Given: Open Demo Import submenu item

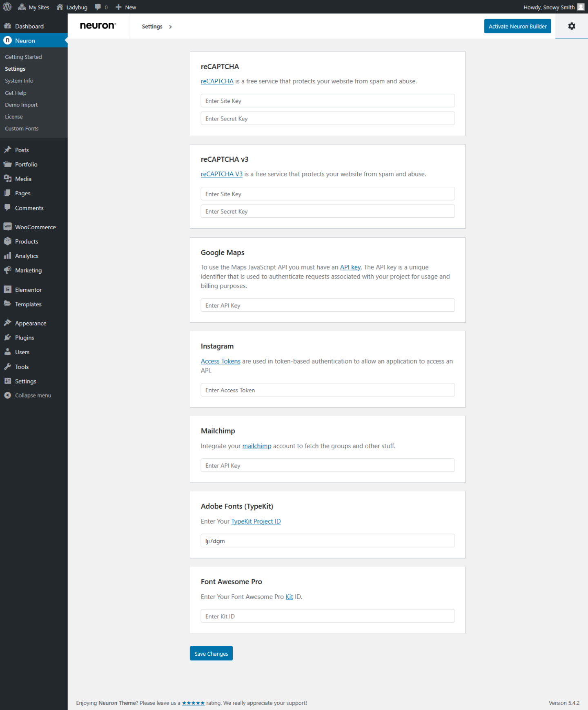Looking at the screenshot, I should tap(21, 105).
